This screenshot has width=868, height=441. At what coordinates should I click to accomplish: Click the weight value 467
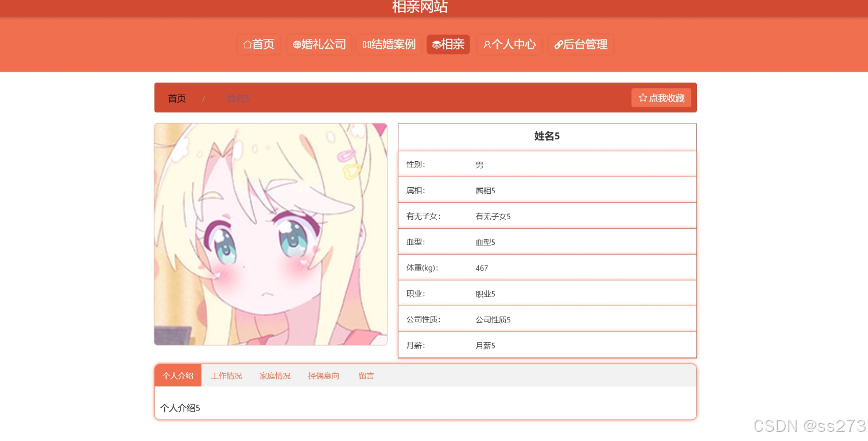tap(482, 268)
